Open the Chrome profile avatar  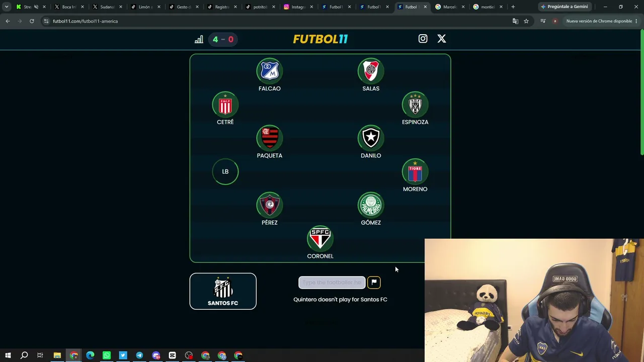click(555, 21)
